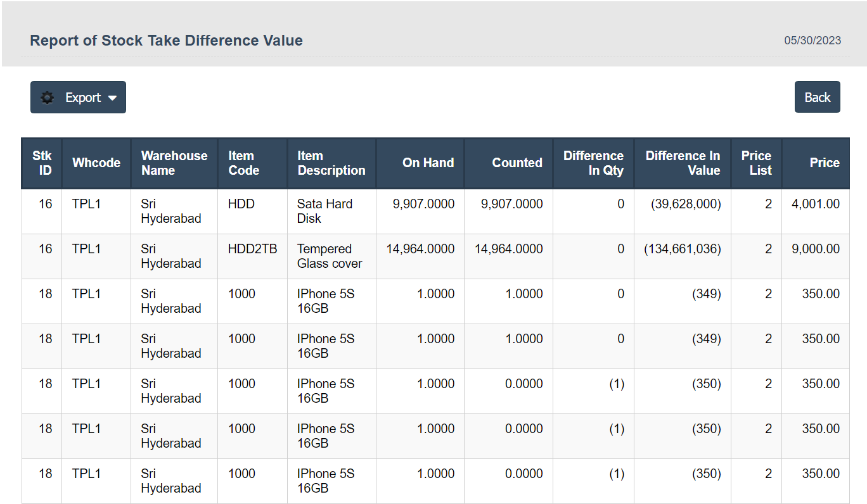Viewport: 867px width, 504px height.
Task: Select the 4,001.00 price cell
Action: (816, 204)
